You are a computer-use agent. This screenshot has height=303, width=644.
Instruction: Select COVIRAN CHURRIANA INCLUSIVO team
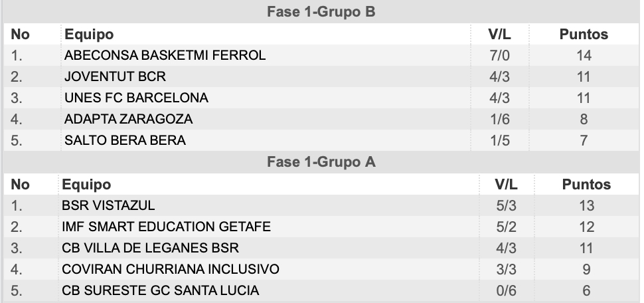[171, 269]
